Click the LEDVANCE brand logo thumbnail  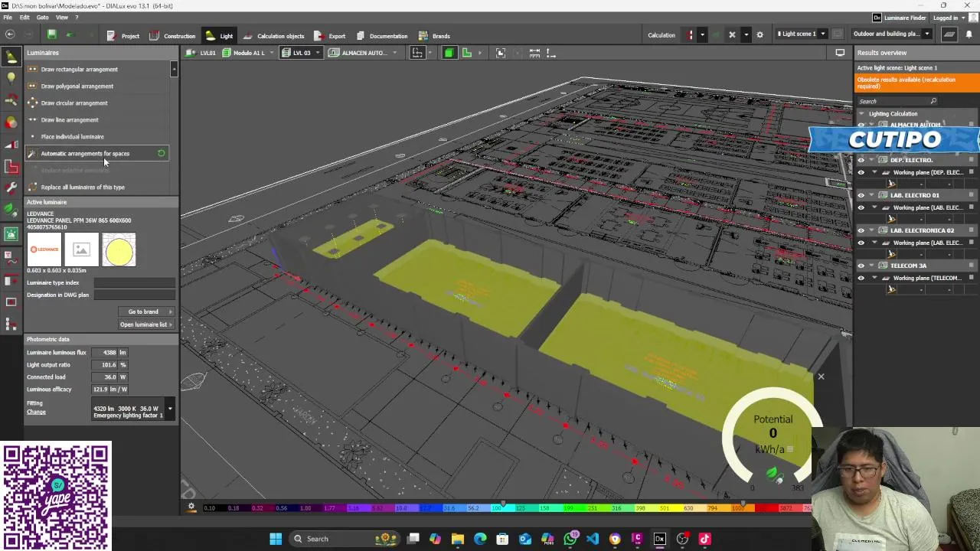[x=44, y=250]
